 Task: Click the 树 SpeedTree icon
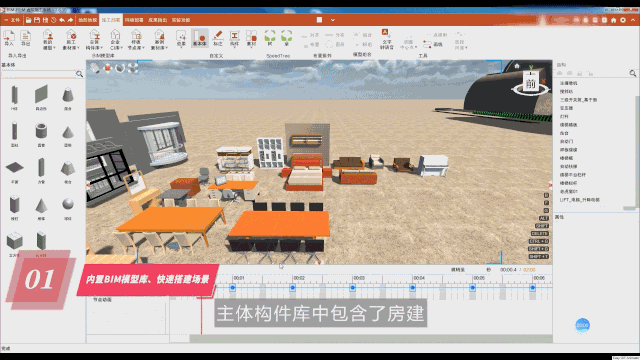270,38
